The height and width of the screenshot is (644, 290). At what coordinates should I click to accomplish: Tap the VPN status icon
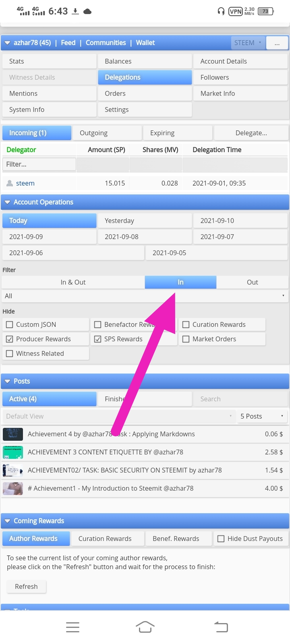pyautogui.click(x=235, y=11)
